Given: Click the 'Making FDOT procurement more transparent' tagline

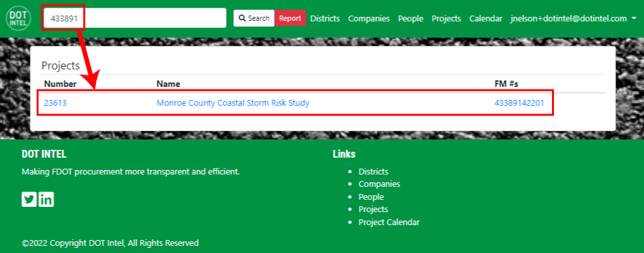Looking at the screenshot, I should click(x=131, y=171).
